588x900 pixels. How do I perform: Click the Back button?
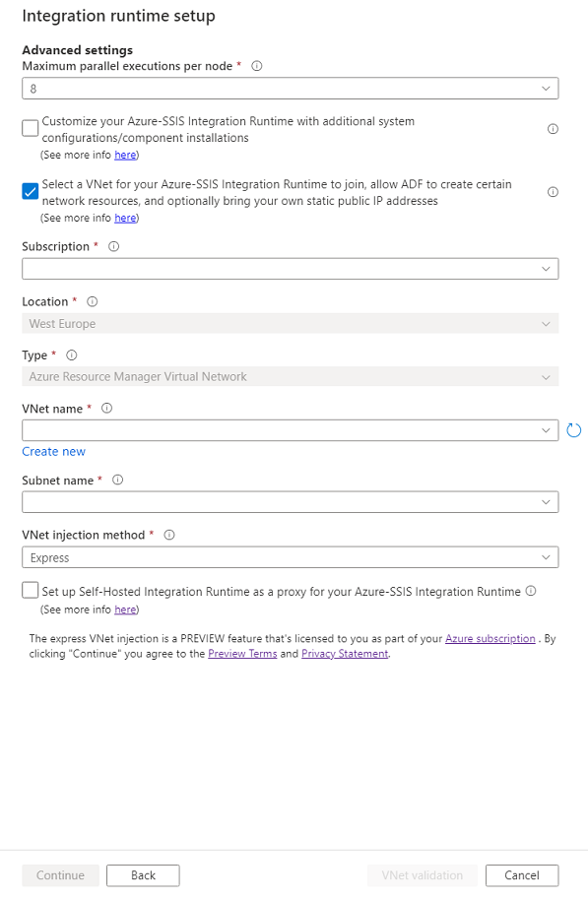pos(143,875)
